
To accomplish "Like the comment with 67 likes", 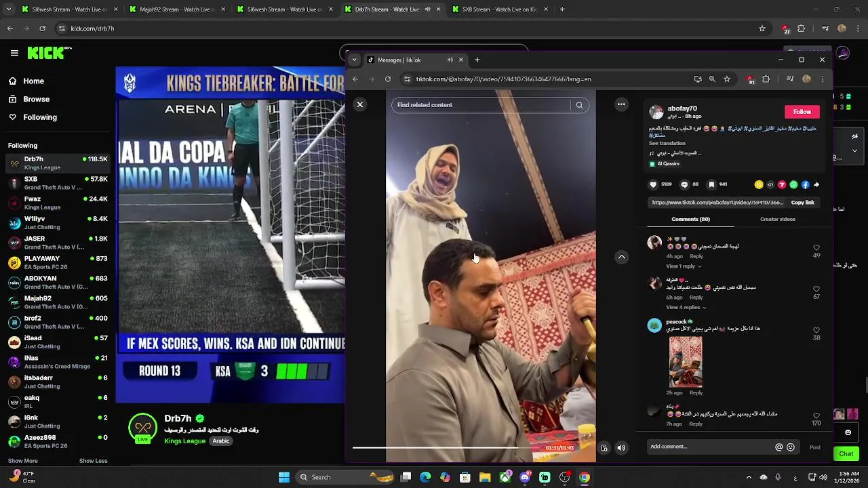I will (816, 289).
